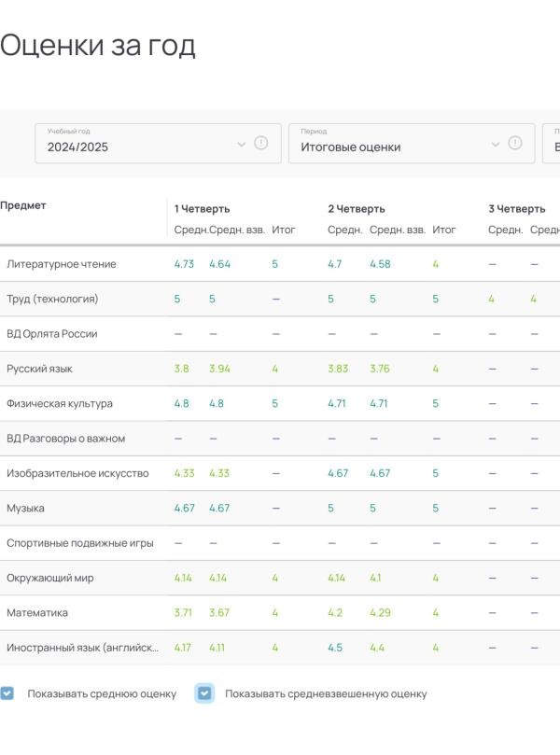This screenshot has height=755, width=560.
Task: Click 4.58 weighted average in Литературное чтение
Action: 380,264
